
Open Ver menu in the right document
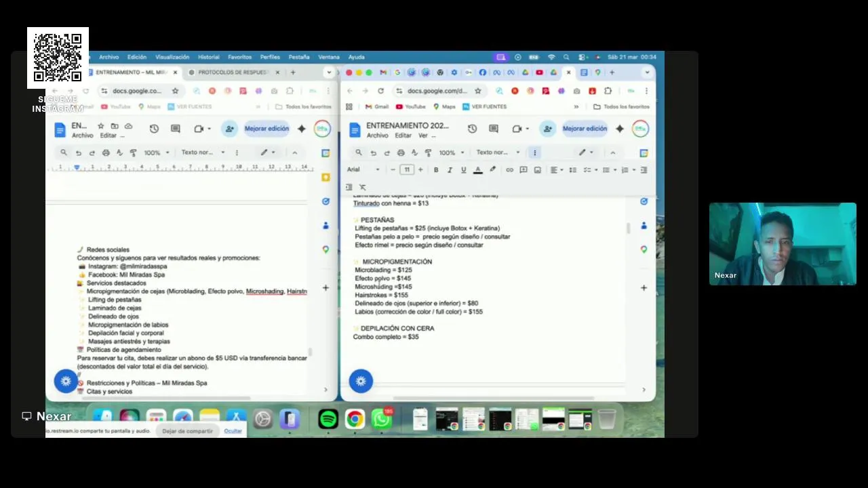coord(423,136)
